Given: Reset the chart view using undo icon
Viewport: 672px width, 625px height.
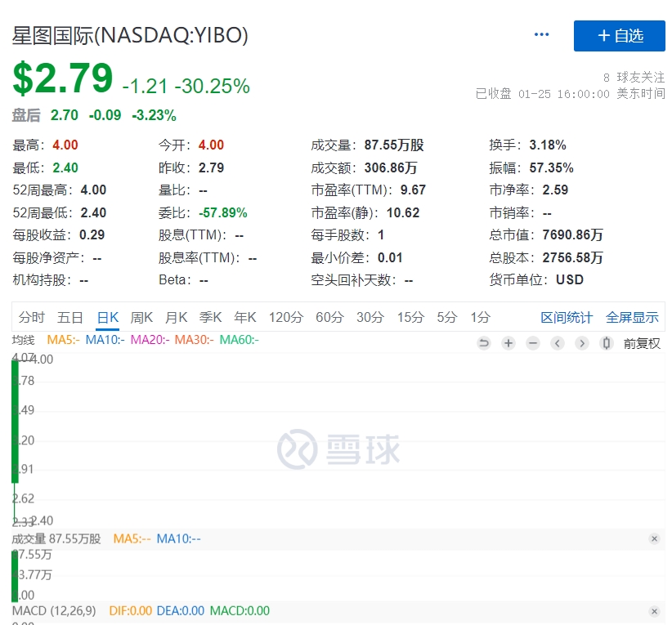Looking at the screenshot, I should 484,343.
